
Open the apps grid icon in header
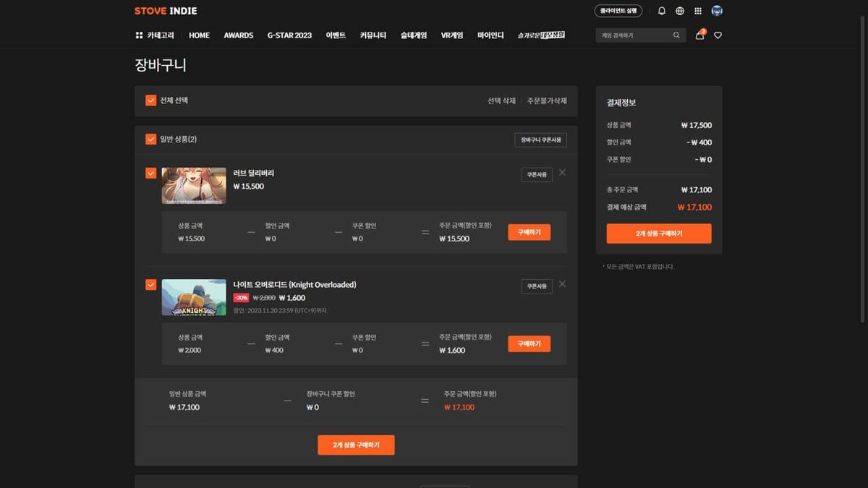(x=698, y=11)
